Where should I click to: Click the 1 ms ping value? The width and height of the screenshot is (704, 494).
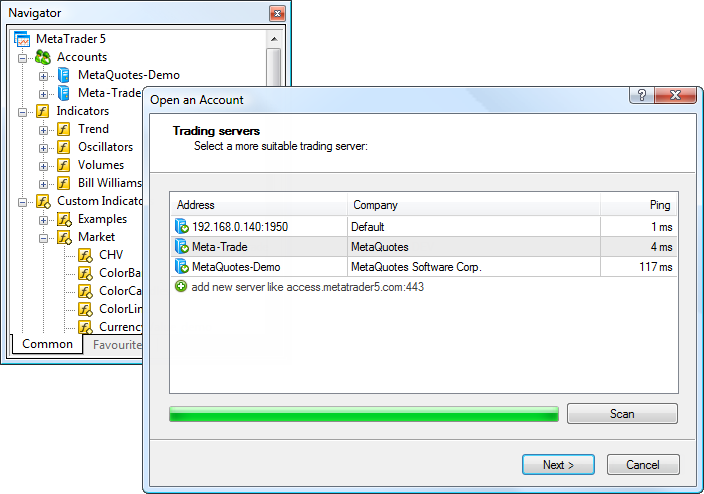[x=662, y=227]
